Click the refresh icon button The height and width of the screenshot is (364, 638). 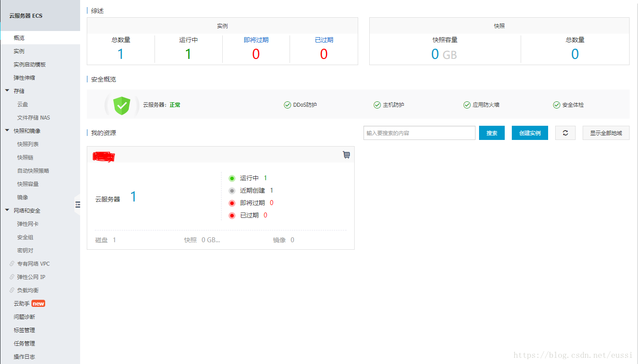pyautogui.click(x=565, y=133)
